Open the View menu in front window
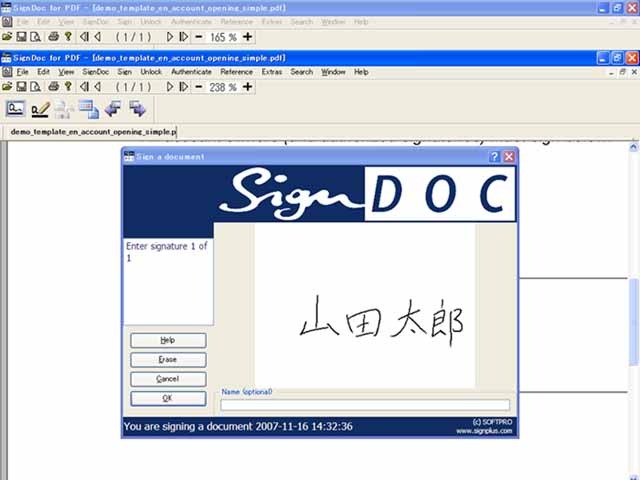The width and height of the screenshot is (640, 480). tap(66, 72)
